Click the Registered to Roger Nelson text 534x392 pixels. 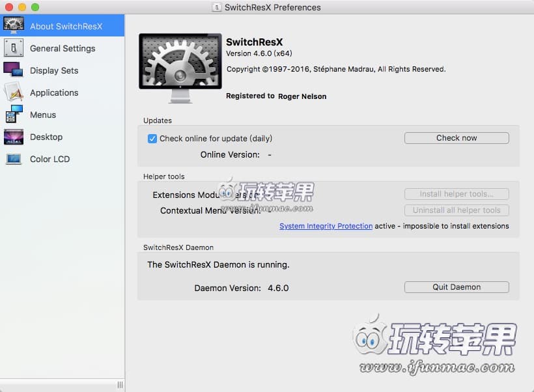[276, 96]
